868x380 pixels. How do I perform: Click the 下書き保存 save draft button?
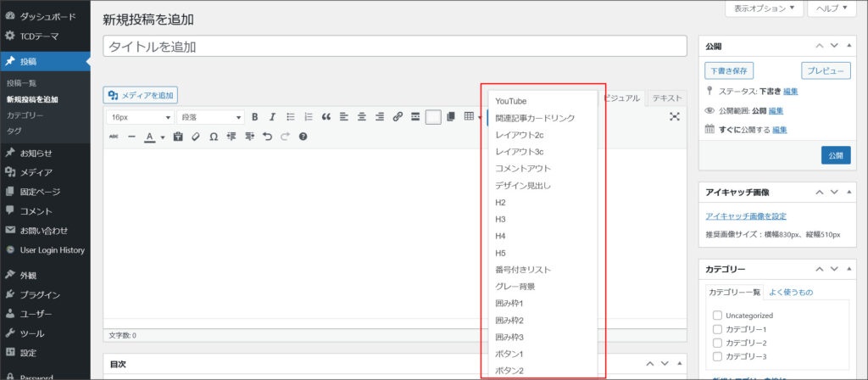coord(729,70)
